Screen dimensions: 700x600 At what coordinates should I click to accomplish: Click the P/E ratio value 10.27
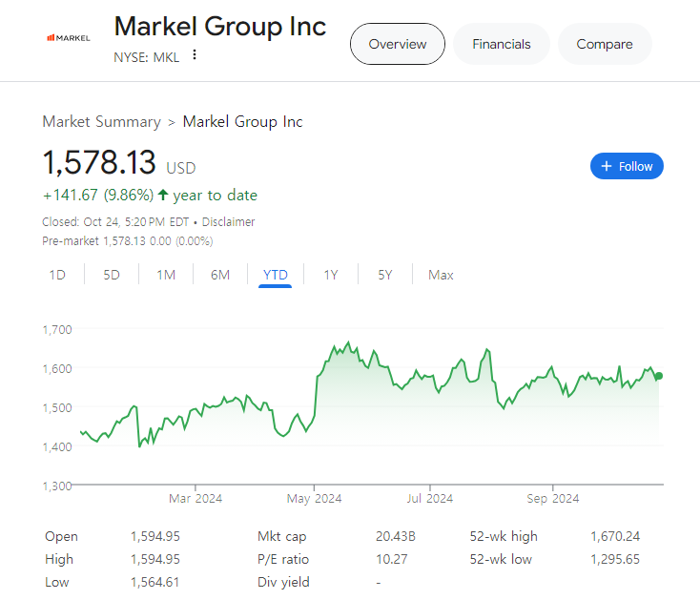[392, 559]
